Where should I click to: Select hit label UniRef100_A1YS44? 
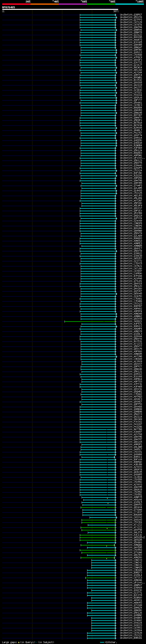[x=131, y=72]
